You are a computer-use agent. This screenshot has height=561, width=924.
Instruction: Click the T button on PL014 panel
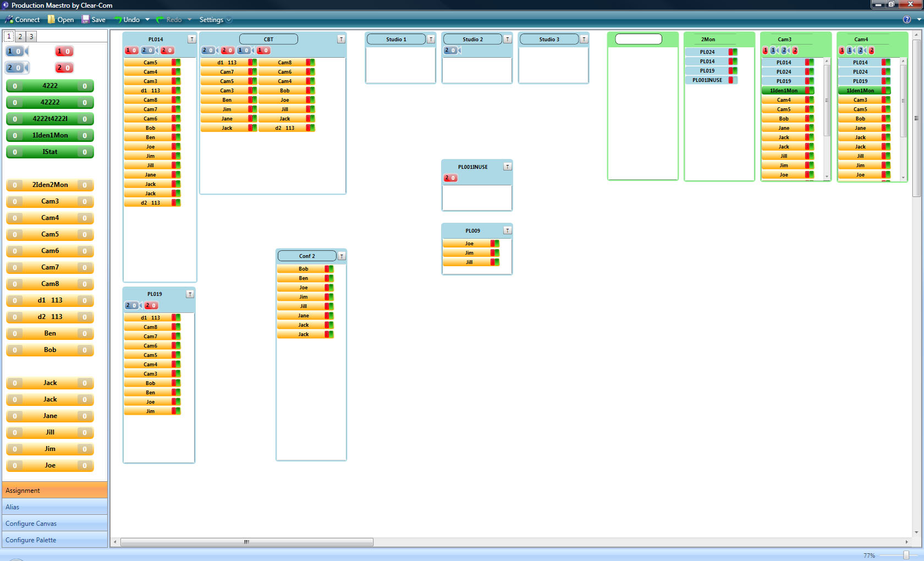click(192, 40)
